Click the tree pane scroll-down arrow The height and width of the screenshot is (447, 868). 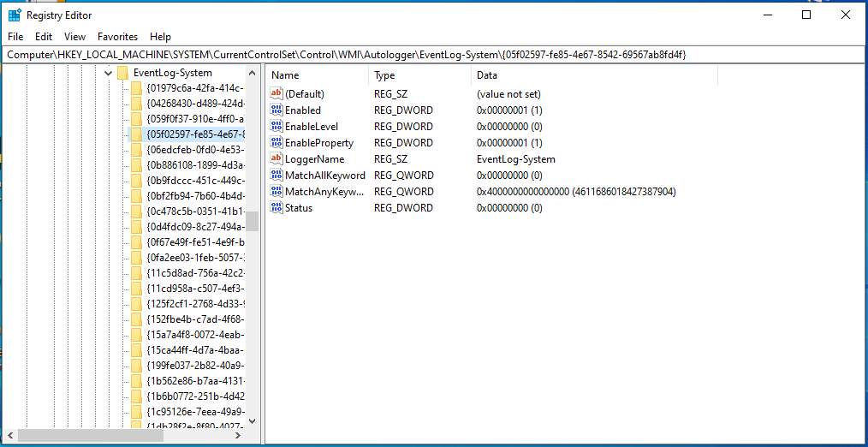(253, 421)
